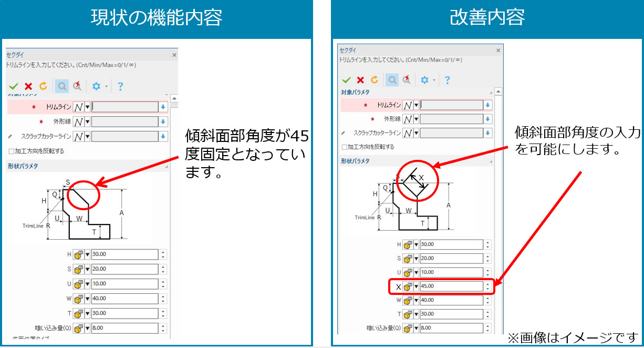Click gear settings icon in 現状の機能内容 dialog

pyautogui.click(x=96, y=86)
